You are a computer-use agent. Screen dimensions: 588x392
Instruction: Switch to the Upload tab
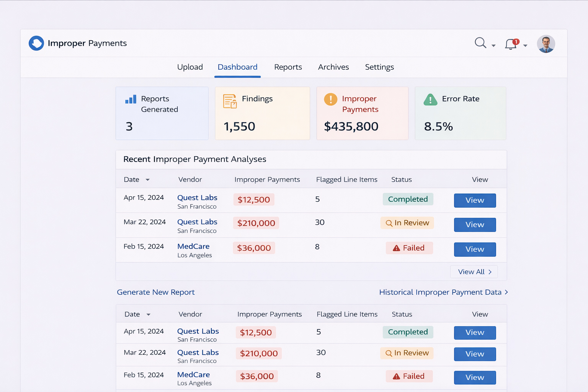pyautogui.click(x=190, y=67)
